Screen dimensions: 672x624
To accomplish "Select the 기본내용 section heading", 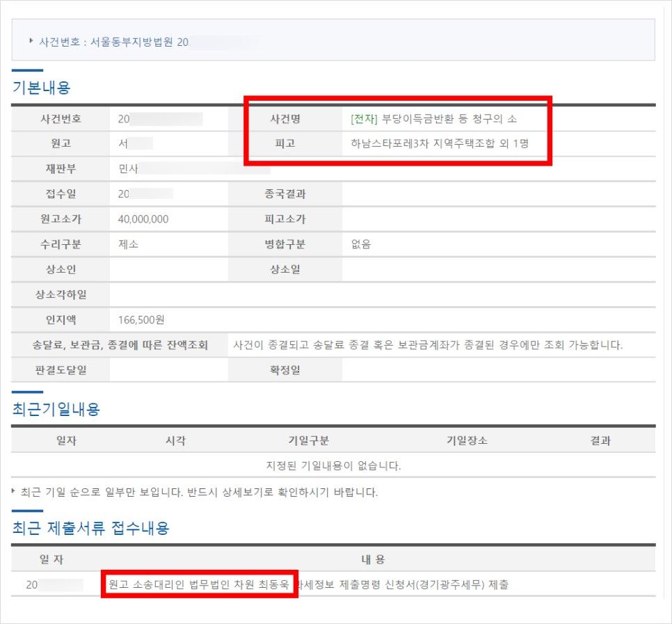I will [41, 88].
